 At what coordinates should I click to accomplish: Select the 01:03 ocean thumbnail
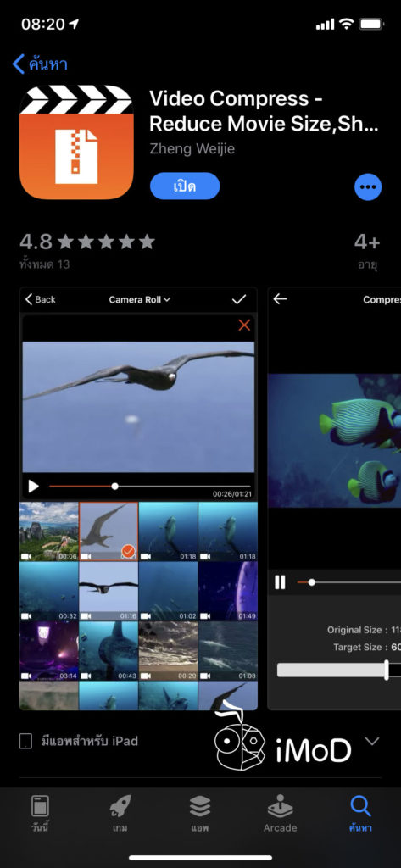(x=228, y=651)
